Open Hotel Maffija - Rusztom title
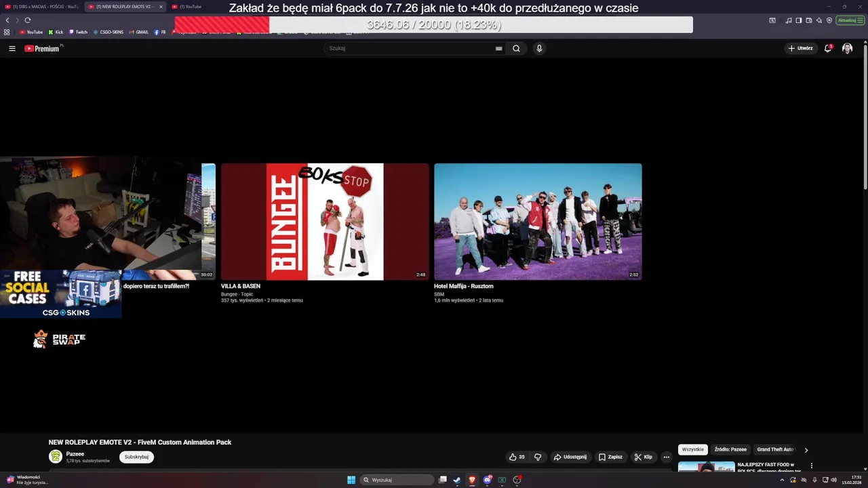Screen dimensions: 868x488 [463, 286]
